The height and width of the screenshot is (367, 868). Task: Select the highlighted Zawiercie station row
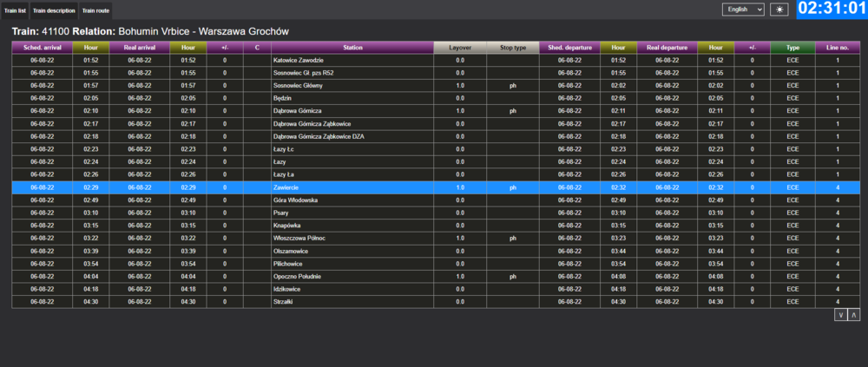click(x=352, y=187)
